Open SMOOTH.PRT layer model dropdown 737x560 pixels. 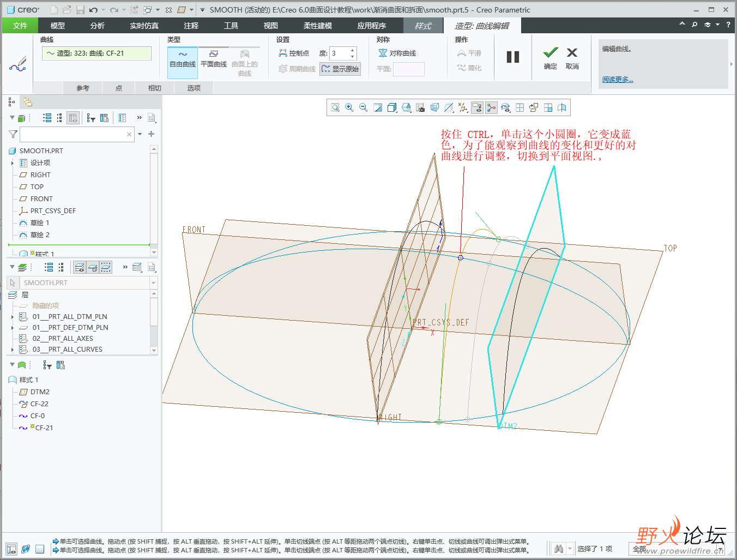click(x=153, y=283)
